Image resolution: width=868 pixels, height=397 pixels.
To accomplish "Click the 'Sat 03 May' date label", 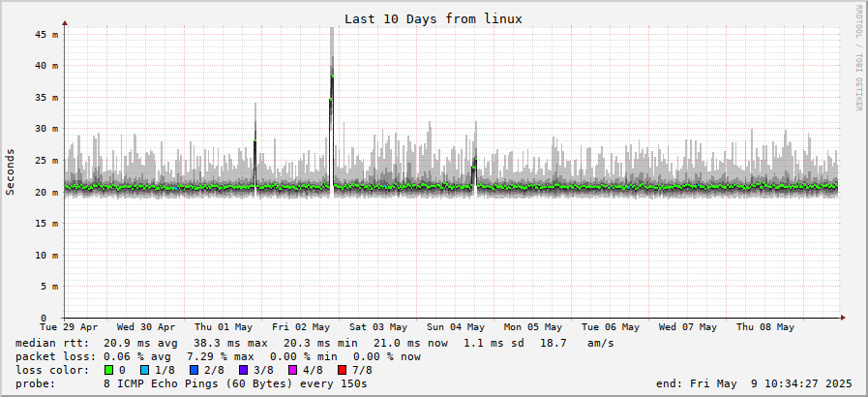I will point(378,327).
